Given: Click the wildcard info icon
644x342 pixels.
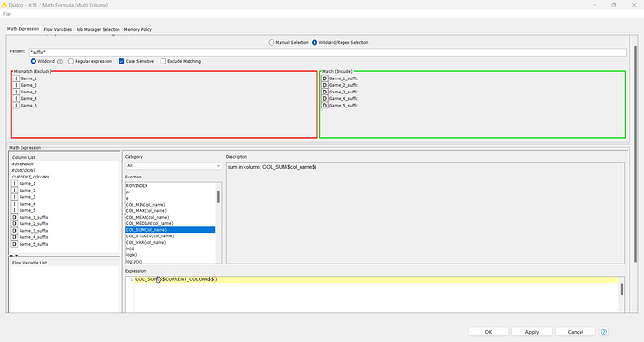Looking at the screenshot, I should (x=60, y=62).
